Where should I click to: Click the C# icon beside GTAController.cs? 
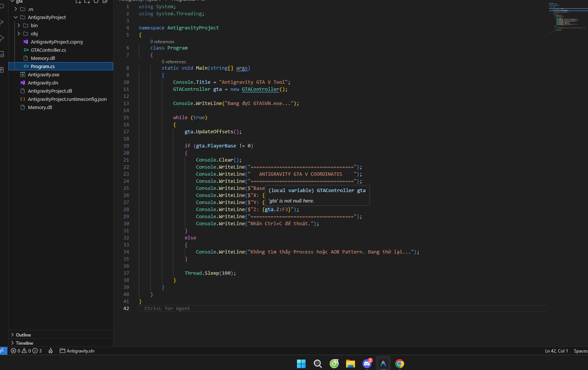click(x=26, y=50)
